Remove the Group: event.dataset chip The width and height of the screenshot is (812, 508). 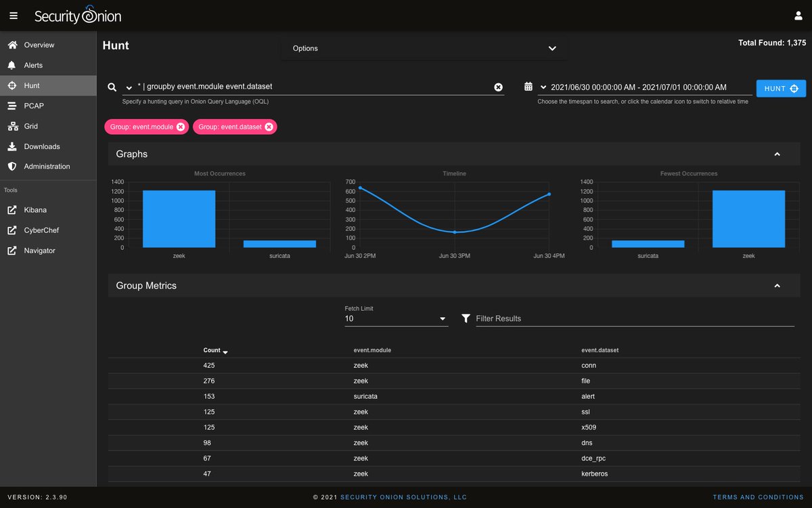click(x=269, y=127)
